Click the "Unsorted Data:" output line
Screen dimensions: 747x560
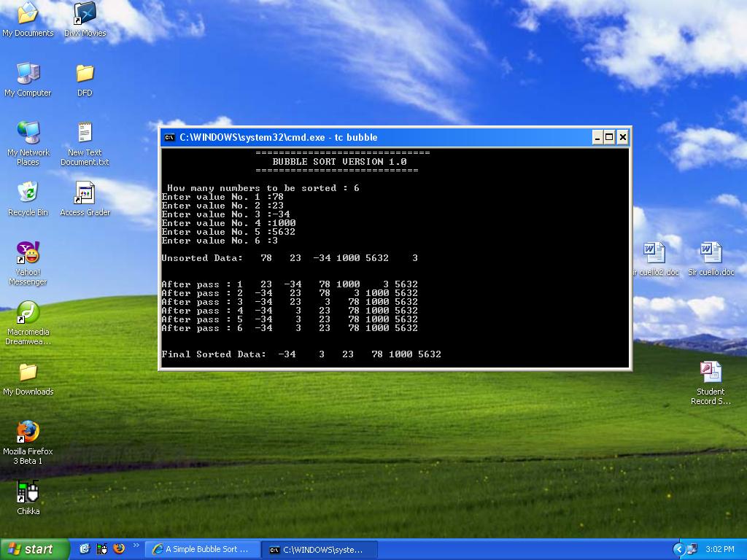pyautogui.click(x=290, y=258)
